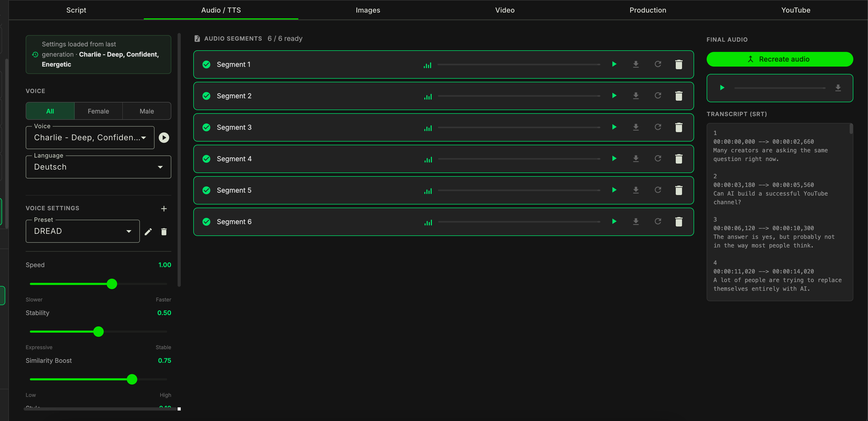Download Segment 4 audio
This screenshot has width=868, height=421.
pos(636,159)
